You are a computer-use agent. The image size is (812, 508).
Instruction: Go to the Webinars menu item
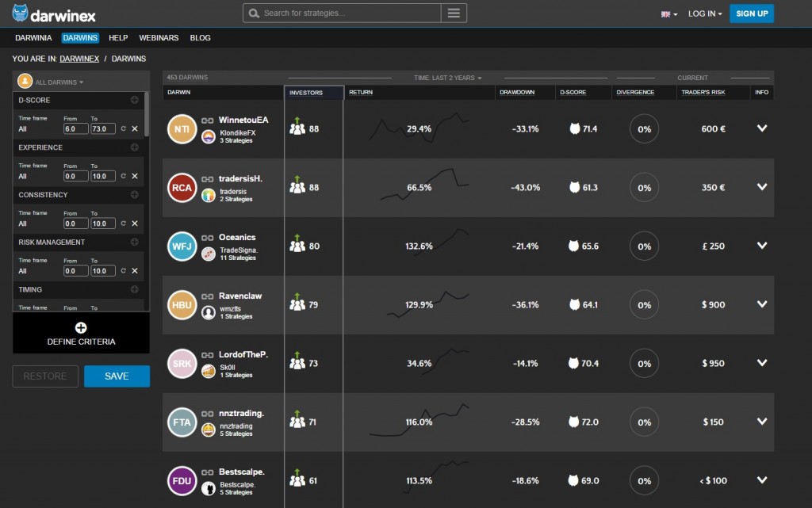click(x=159, y=38)
